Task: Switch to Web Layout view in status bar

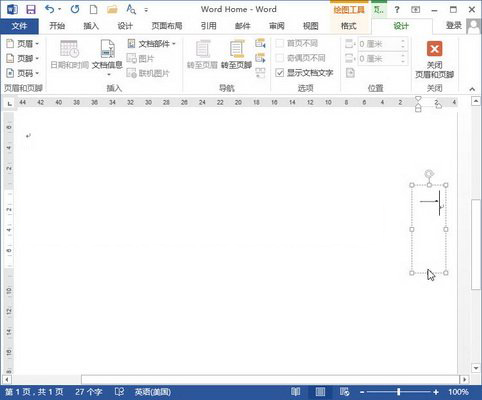Action: click(x=345, y=392)
